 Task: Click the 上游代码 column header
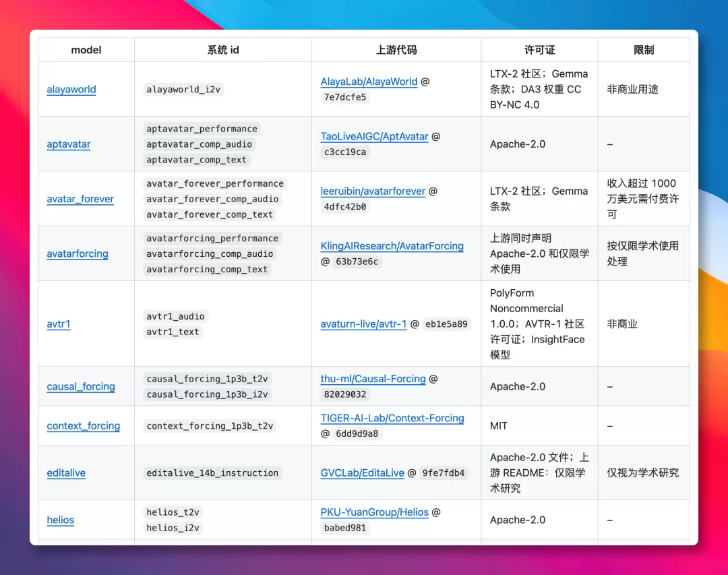[396, 50]
